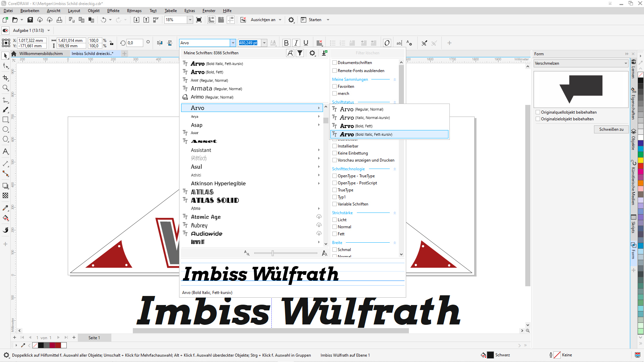Select the Drop Shadow tool
Viewport: 644px width, 362px height.
(5, 186)
